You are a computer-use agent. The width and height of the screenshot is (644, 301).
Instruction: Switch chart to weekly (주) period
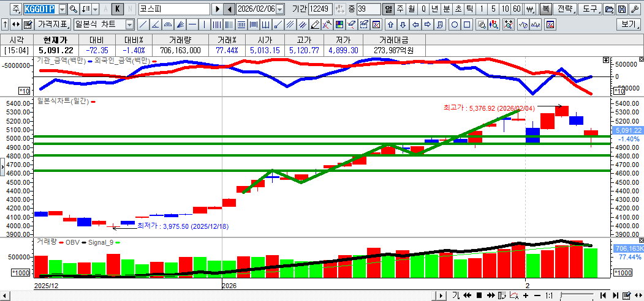point(400,9)
